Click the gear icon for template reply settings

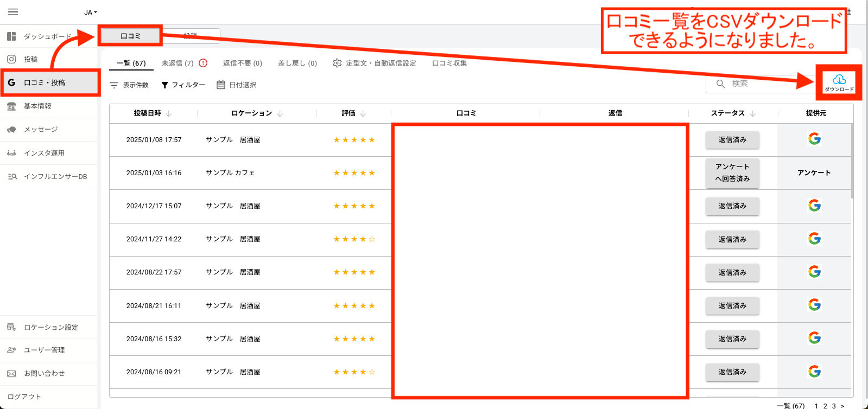click(x=337, y=63)
